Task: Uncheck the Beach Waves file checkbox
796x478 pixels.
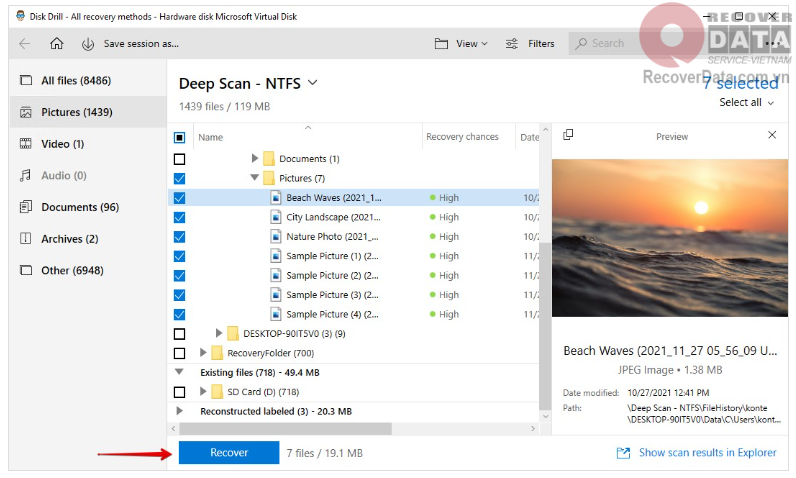Action: [180, 198]
